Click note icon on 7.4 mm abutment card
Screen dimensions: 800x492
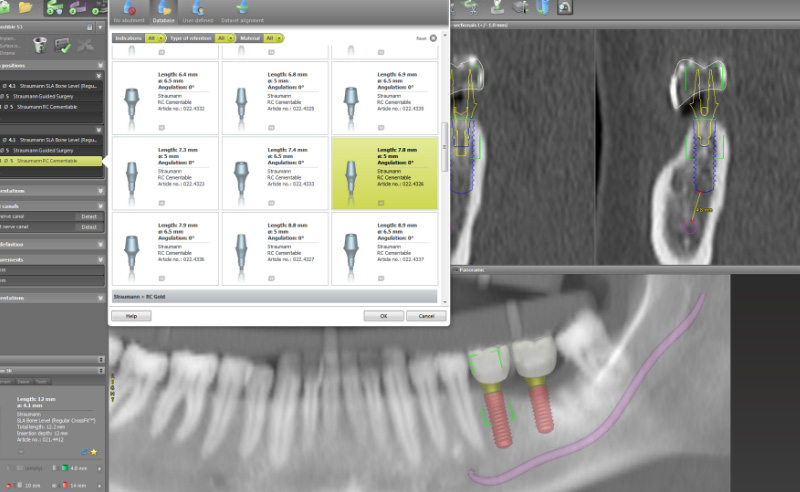[271, 203]
